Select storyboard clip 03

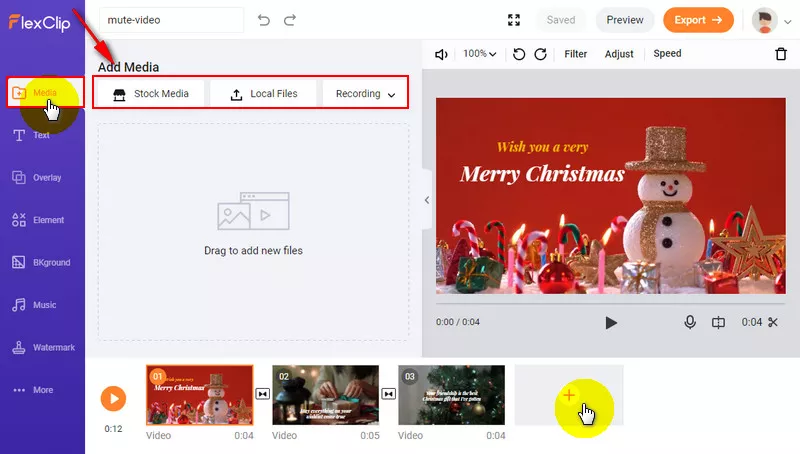click(452, 395)
